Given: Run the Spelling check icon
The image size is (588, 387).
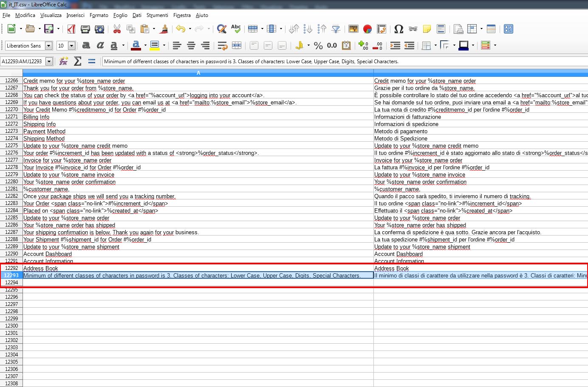Looking at the screenshot, I should click(236, 29).
